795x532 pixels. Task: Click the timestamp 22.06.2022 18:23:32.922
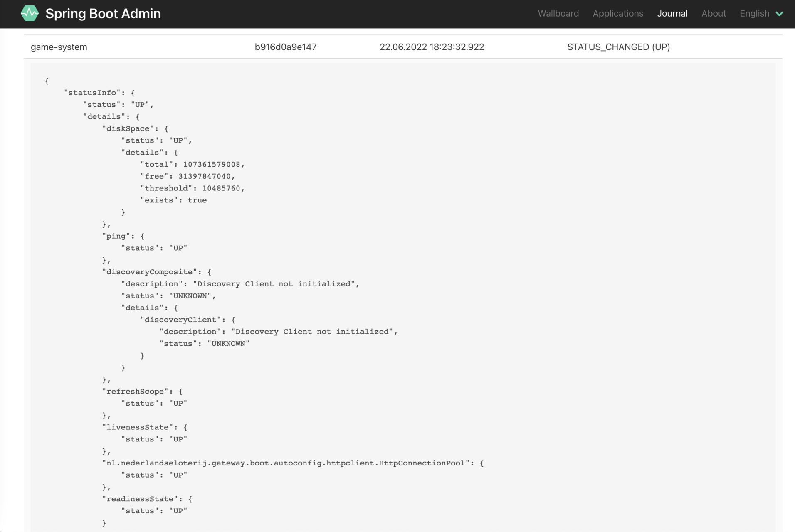pos(432,47)
